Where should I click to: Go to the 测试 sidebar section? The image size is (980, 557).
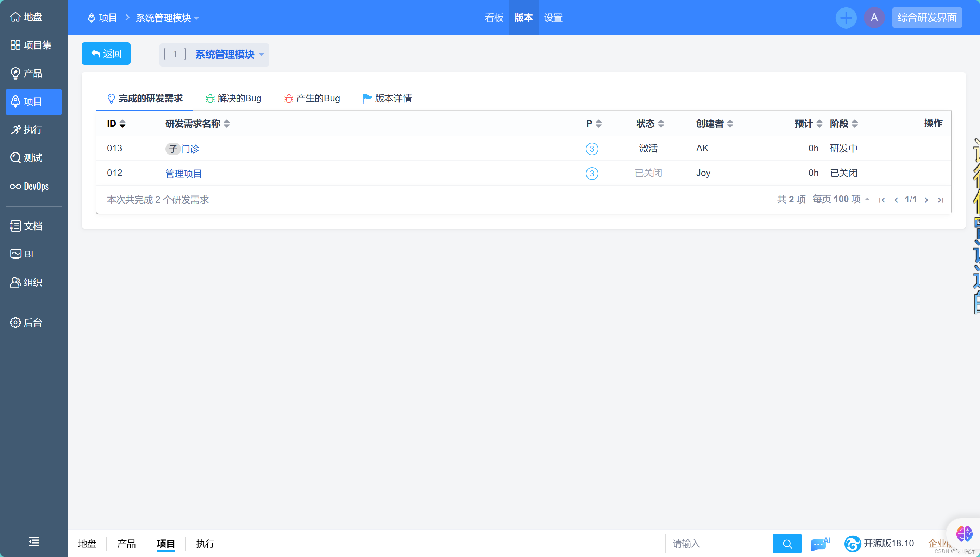26,158
